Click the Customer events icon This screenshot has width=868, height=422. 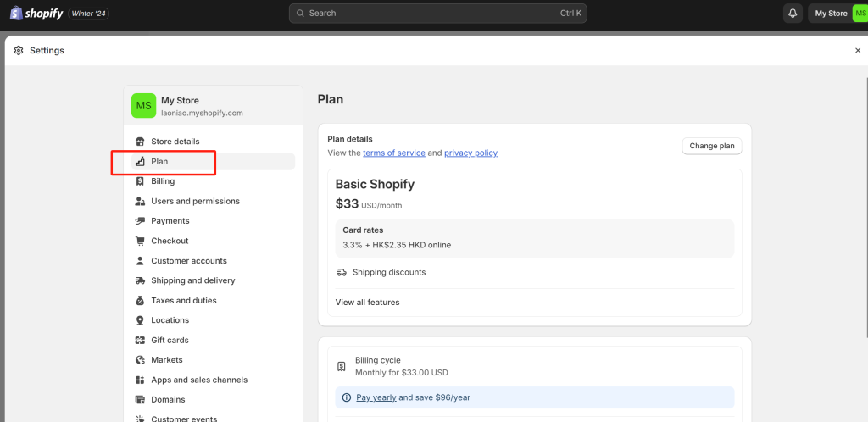140,419
